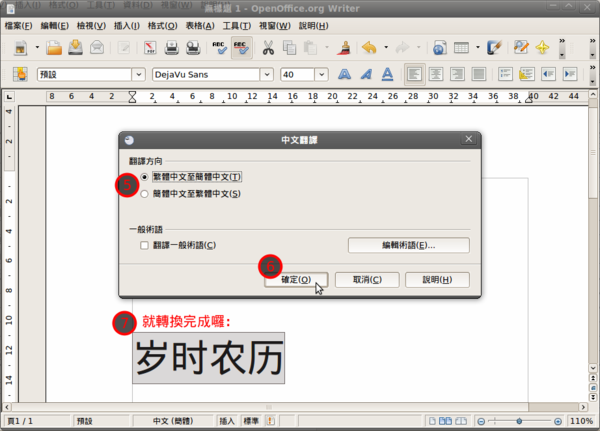Open Styles and Formatting icon
600x431 pixels.
pos(20,74)
